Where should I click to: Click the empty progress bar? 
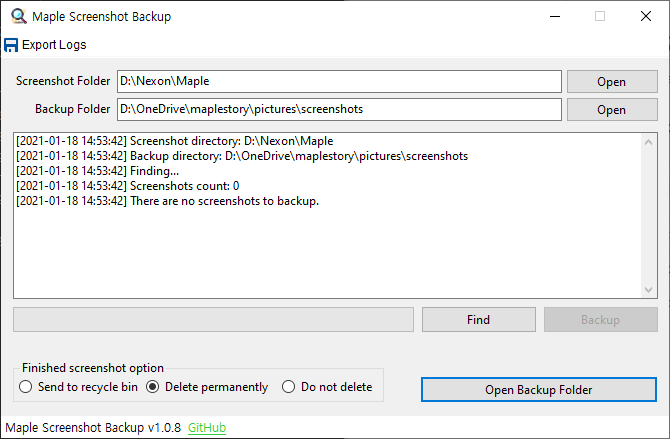point(213,319)
